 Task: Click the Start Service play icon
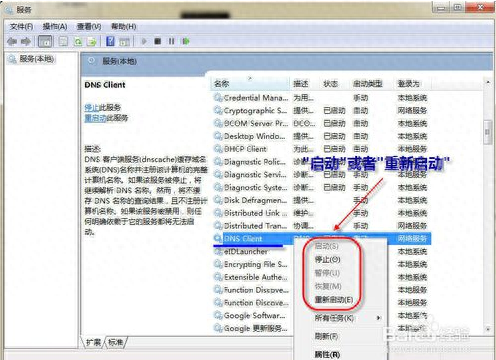tap(144, 41)
